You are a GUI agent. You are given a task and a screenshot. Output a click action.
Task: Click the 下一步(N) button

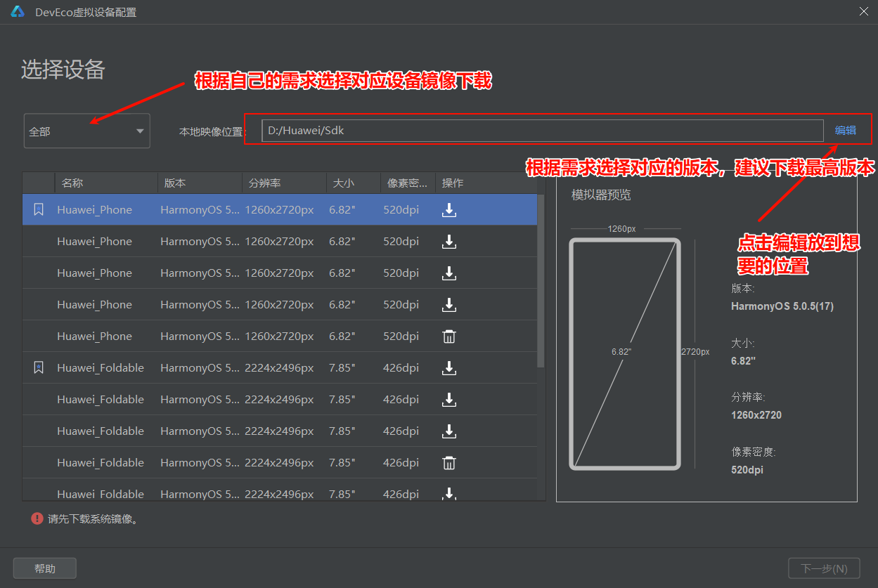click(824, 568)
